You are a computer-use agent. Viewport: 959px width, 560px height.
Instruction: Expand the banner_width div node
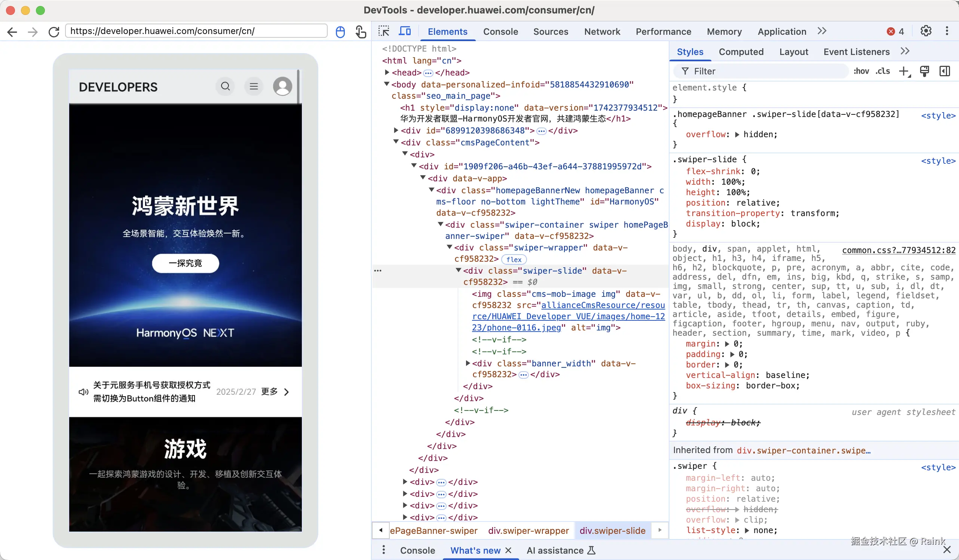(468, 363)
